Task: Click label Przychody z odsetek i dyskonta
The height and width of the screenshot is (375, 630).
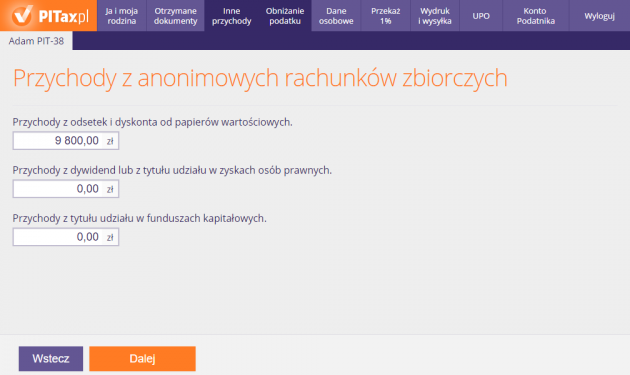Action: [x=152, y=122]
